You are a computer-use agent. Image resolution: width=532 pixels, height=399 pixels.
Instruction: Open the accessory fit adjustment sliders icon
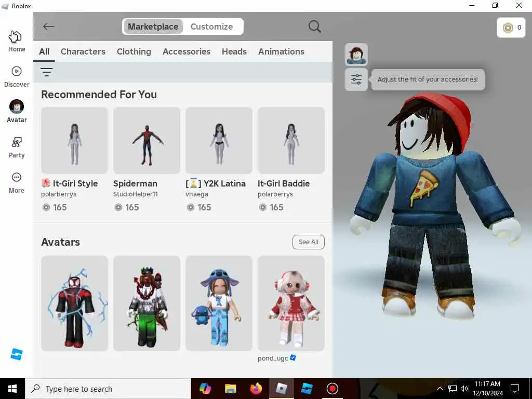point(356,79)
